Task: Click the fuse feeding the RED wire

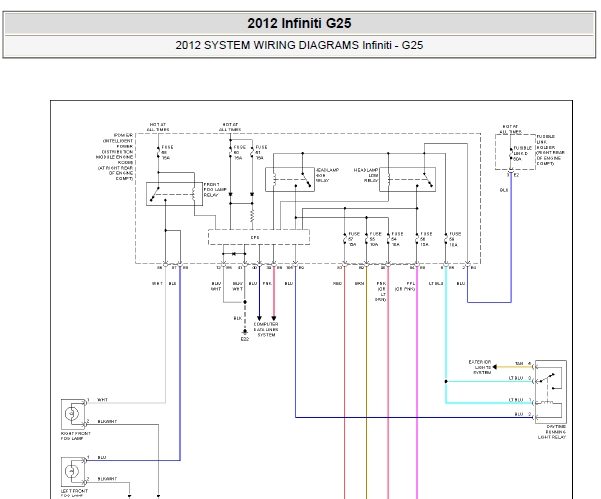Action: click(345, 239)
